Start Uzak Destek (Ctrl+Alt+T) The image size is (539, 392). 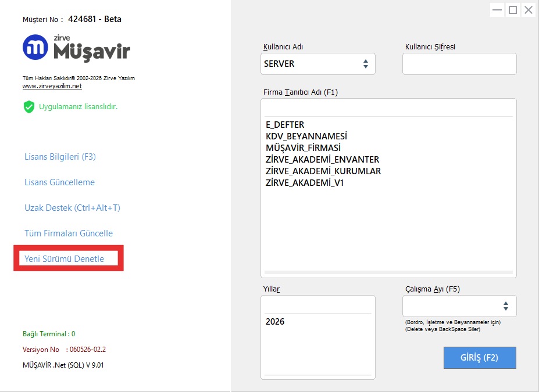pos(72,208)
